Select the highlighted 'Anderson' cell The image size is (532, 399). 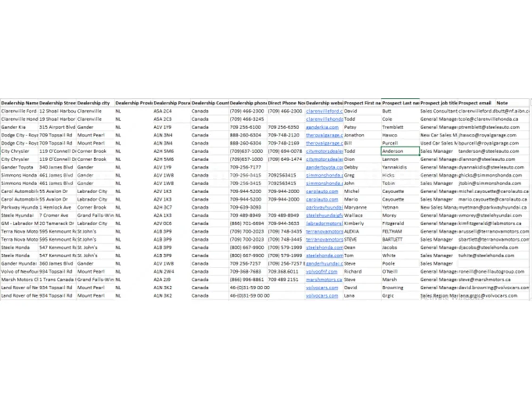(x=401, y=151)
